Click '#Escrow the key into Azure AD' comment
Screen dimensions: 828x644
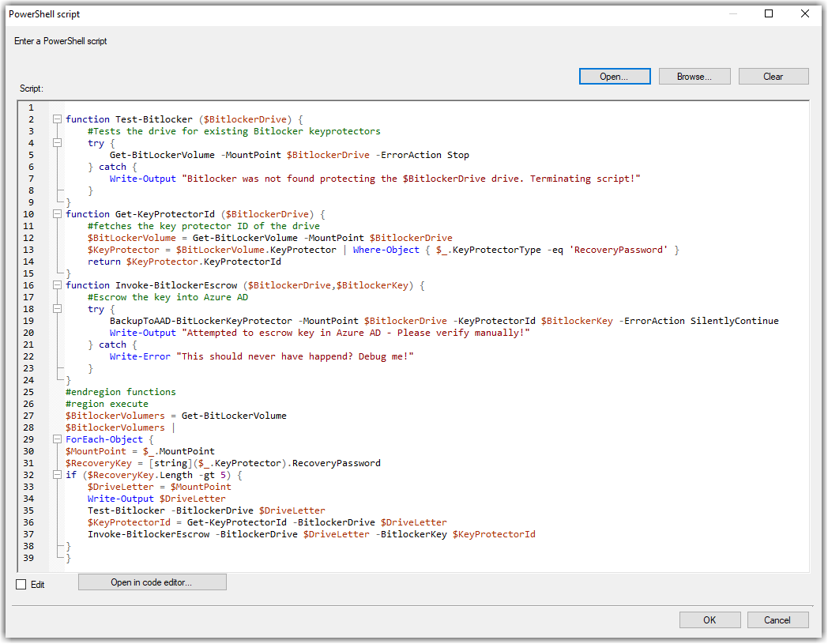(x=168, y=297)
